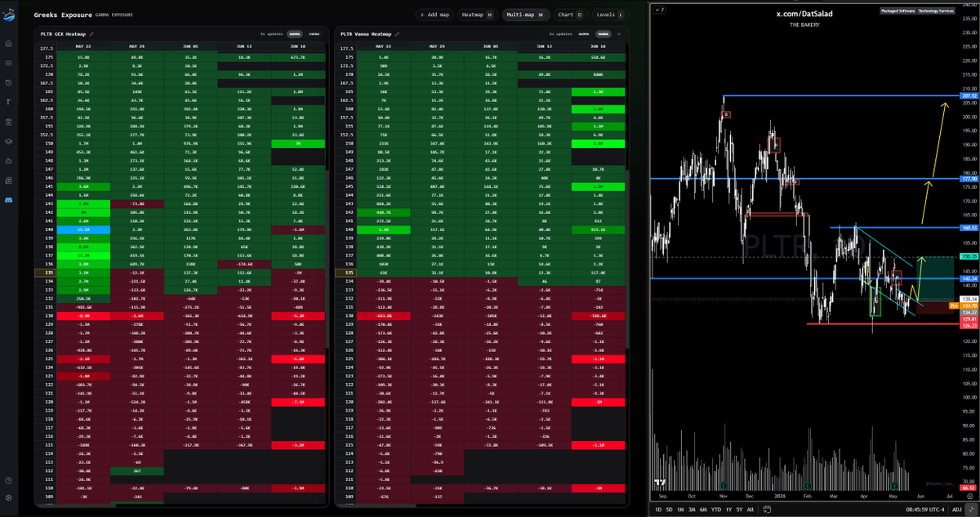The height and width of the screenshot is (517, 980).
Task: Click the 177.90 price label on chart
Action: click(x=968, y=179)
